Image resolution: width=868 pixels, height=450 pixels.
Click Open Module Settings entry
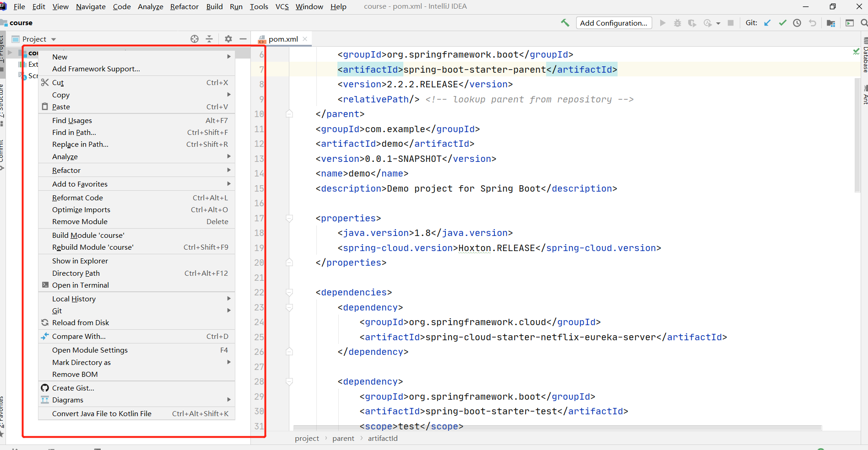pos(136,350)
